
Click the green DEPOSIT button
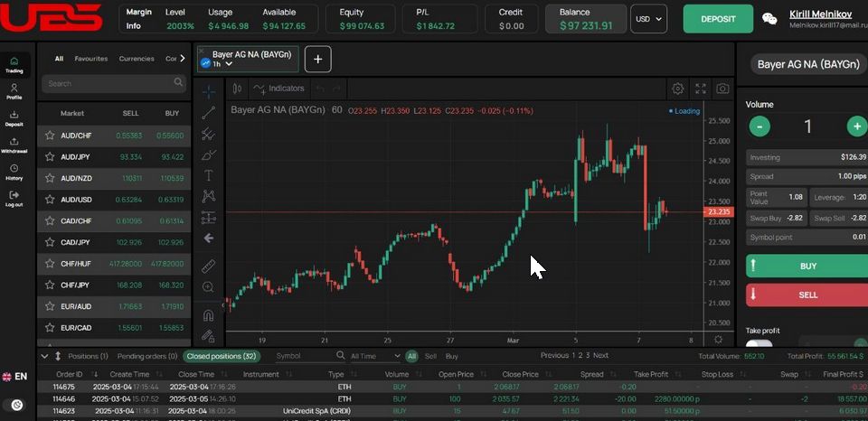(718, 19)
